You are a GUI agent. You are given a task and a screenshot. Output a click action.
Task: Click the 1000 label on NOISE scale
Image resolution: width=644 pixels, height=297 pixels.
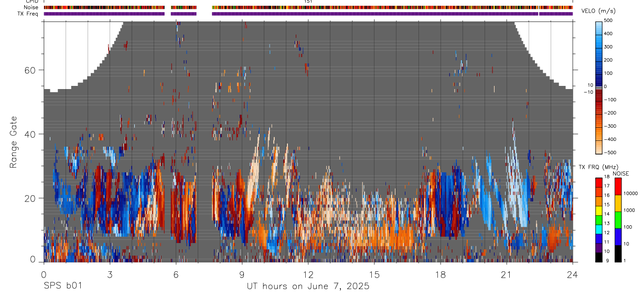(629, 210)
